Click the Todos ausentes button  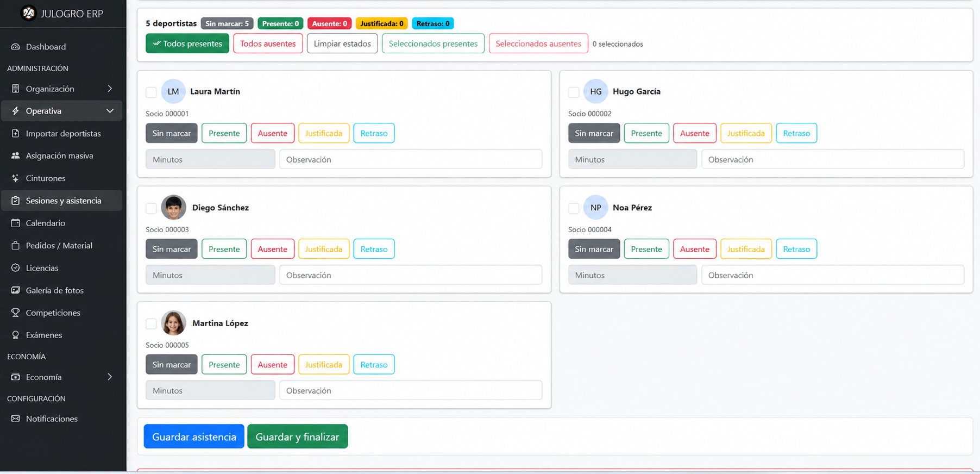(268, 43)
